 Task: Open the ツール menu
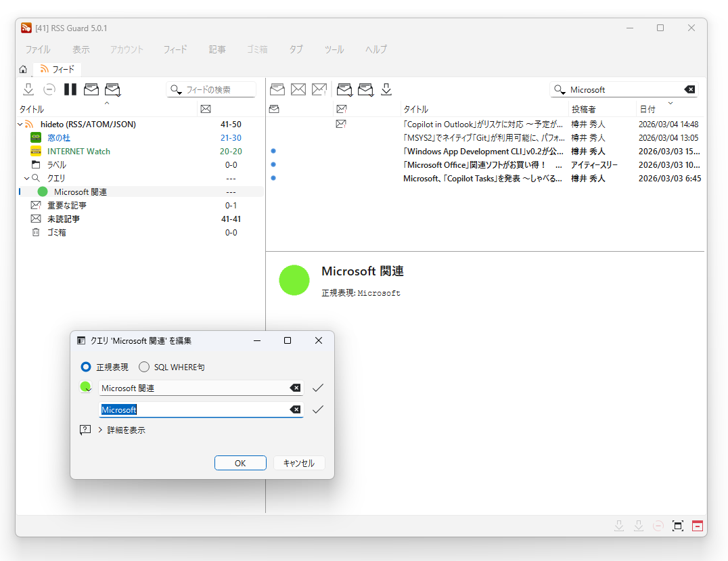(x=334, y=49)
